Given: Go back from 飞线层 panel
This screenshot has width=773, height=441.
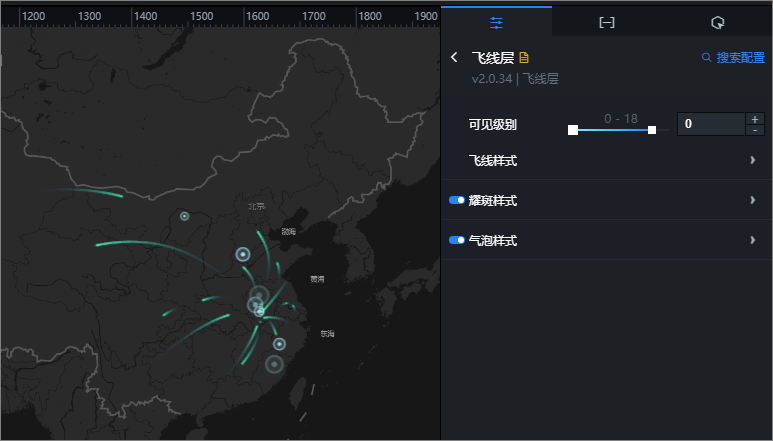Looking at the screenshot, I should pyautogui.click(x=454, y=58).
